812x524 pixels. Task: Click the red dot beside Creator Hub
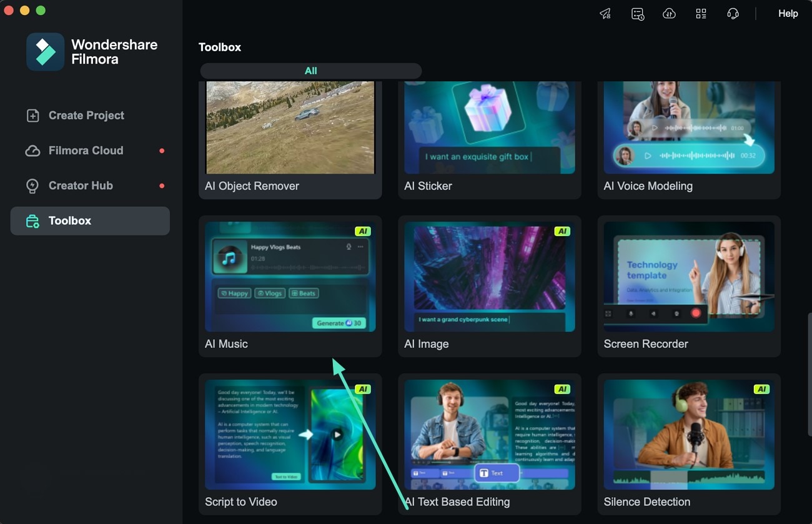[162, 185]
